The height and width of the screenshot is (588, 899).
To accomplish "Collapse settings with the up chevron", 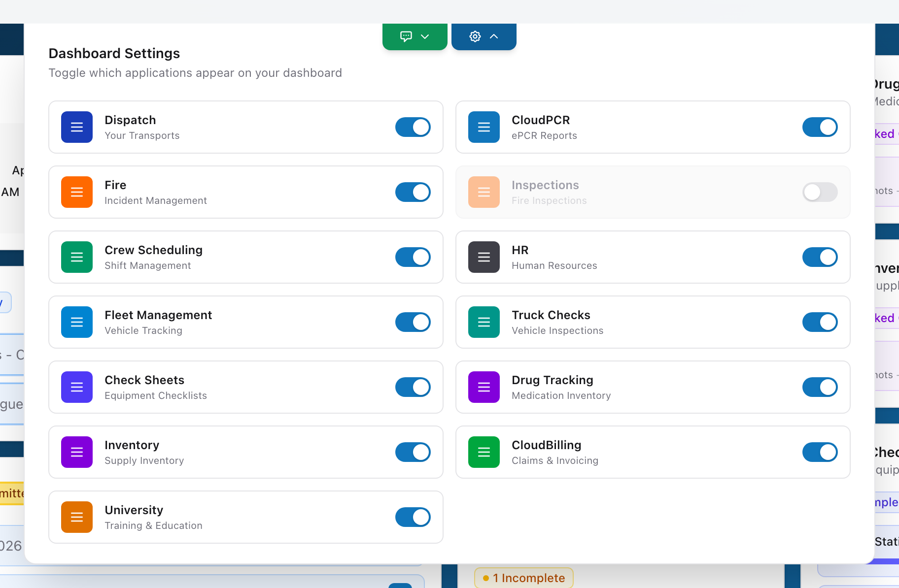I will 494,36.
